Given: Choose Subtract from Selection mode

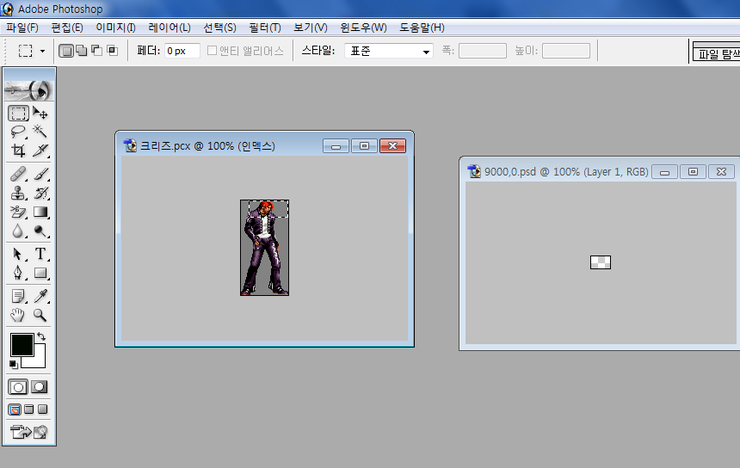Looking at the screenshot, I should pyautogui.click(x=97, y=51).
